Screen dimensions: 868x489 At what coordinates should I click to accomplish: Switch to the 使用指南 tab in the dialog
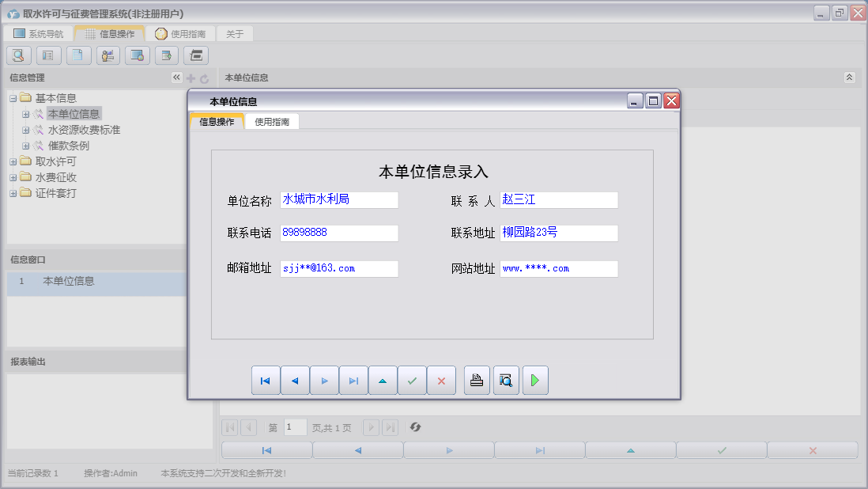pos(271,122)
